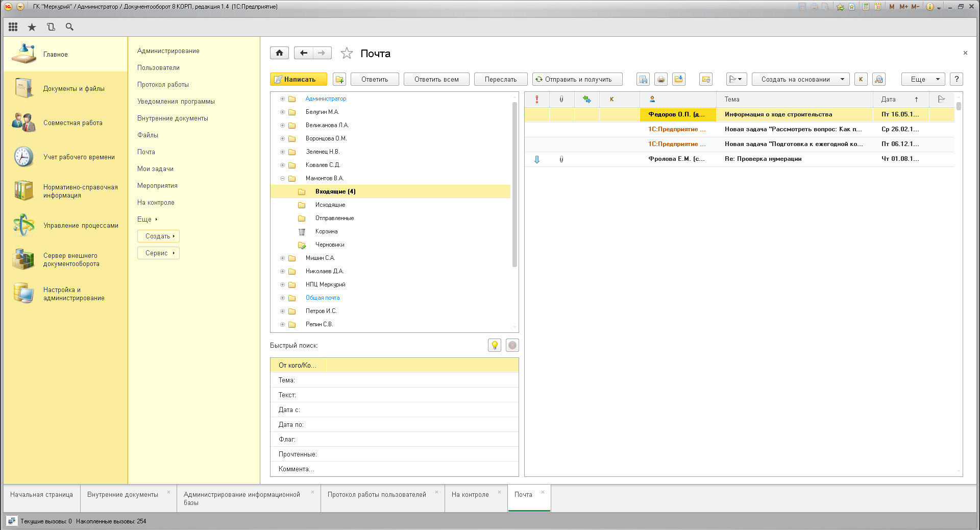Image resolution: width=980 pixels, height=530 pixels.
Task: Expand the Сервис submenu
Action: (159, 253)
